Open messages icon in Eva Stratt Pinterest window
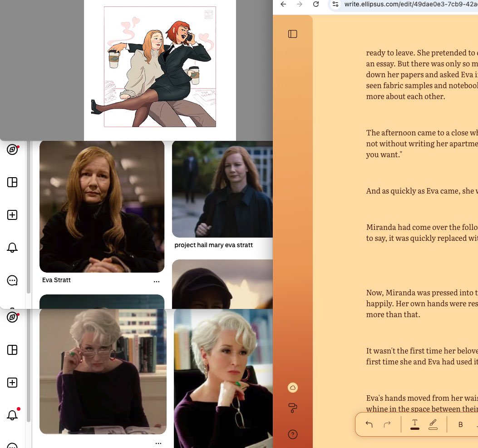The width and height of the screenshot is (478, 448). click(x=12, y=280)
